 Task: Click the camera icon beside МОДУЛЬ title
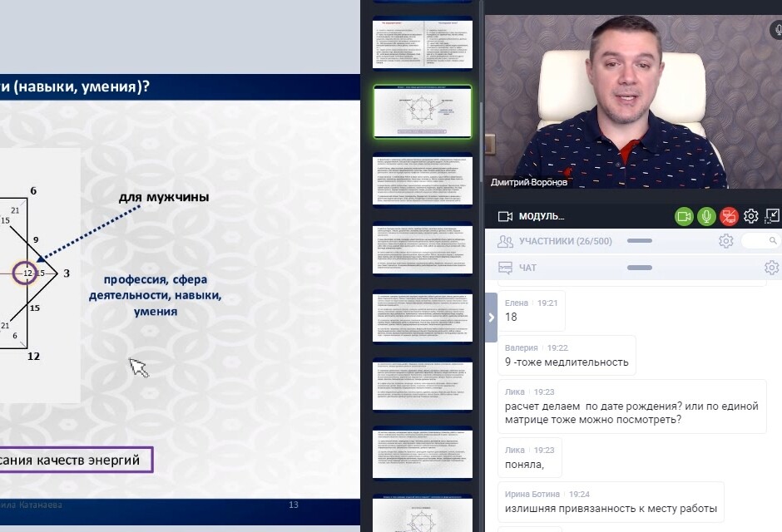tap(505, 216)
